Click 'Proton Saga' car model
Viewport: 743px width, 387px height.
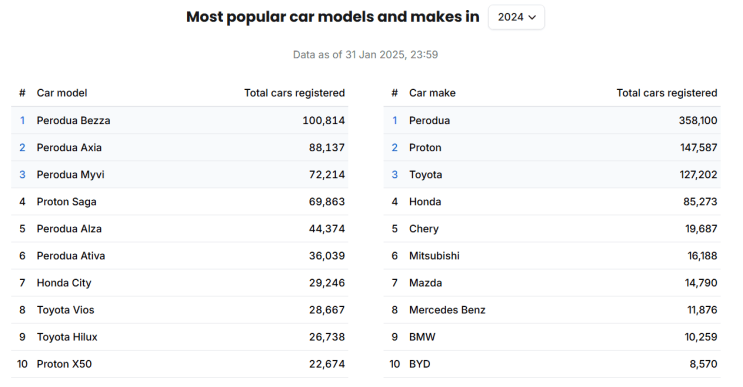click(x=67, y=201)
